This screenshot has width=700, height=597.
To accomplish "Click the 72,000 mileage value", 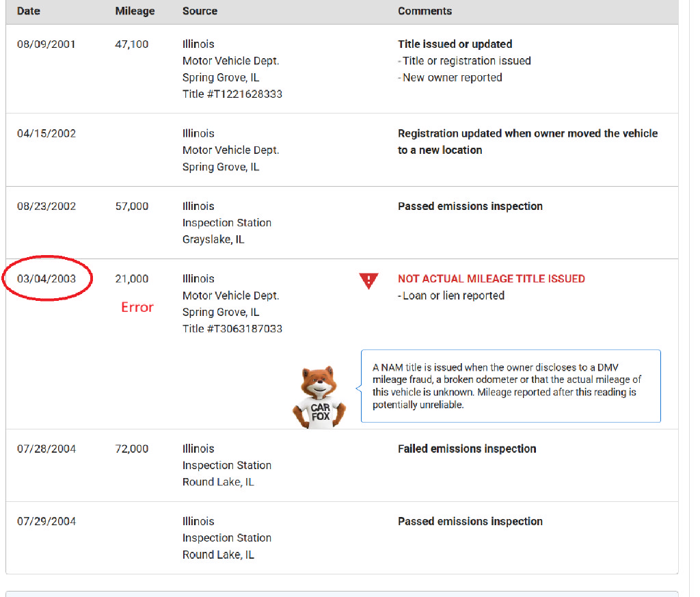I will point(132,449).
